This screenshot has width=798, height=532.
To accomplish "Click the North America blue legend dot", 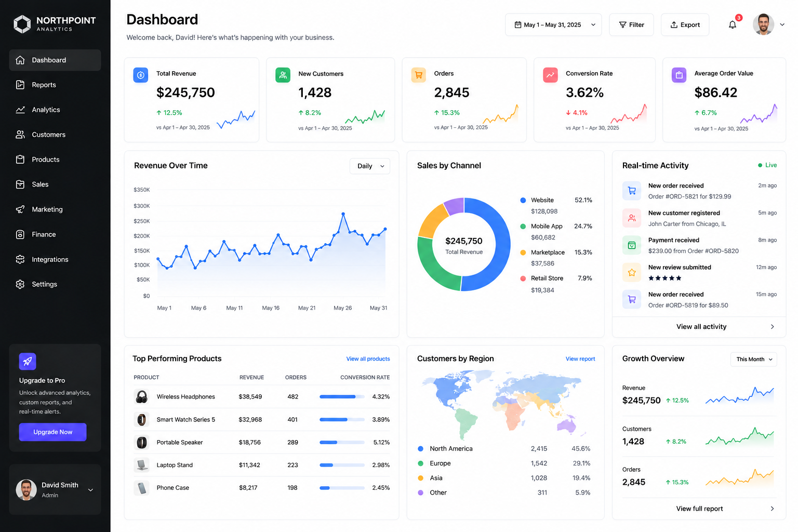I will [x=421, y=449].
